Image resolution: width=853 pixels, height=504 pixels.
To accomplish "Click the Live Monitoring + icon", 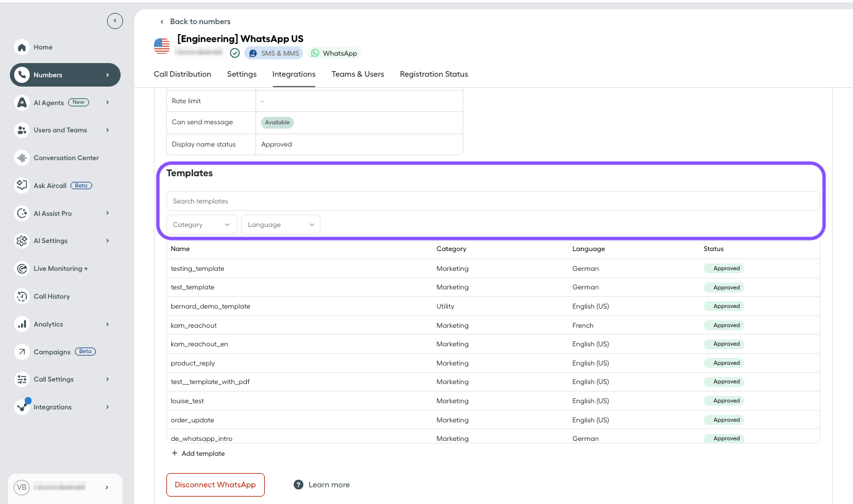I will pos(22,268).
